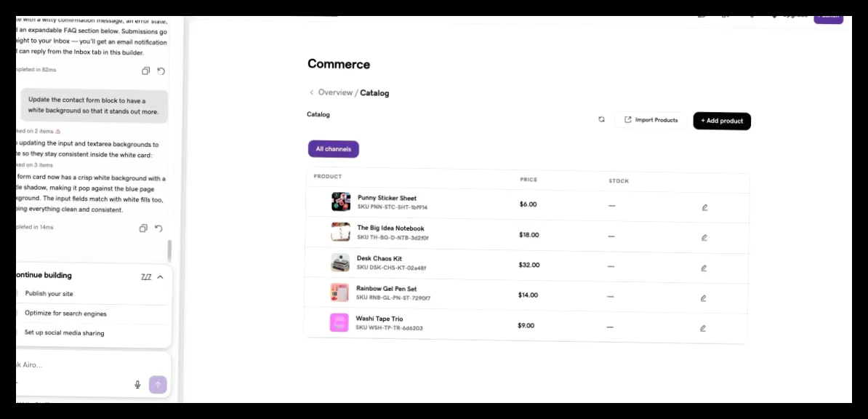This screenshot has width=868, height=419.
Task: Start voice input with the microphone icon
Action: coord(138,385)
